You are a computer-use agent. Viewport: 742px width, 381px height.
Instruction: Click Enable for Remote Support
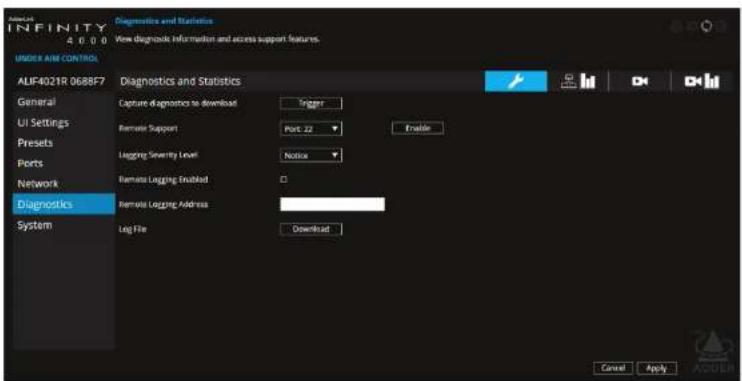click(x=417, y=128)
